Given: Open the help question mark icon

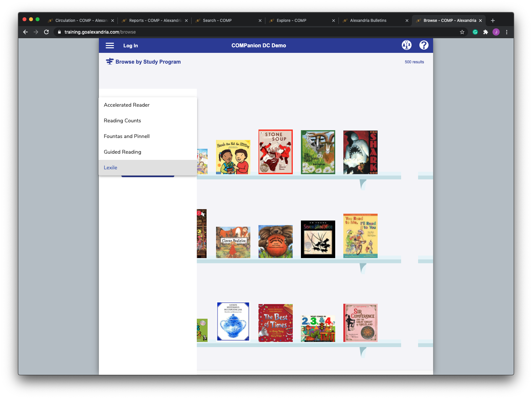Looking at the screenshot, I should tap(424, 45).
